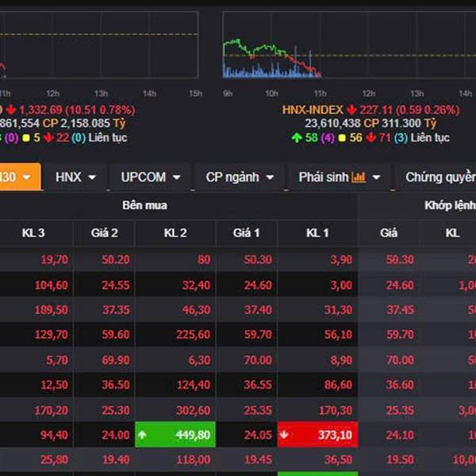Click the red down arrow beside 22

[48, 138]
